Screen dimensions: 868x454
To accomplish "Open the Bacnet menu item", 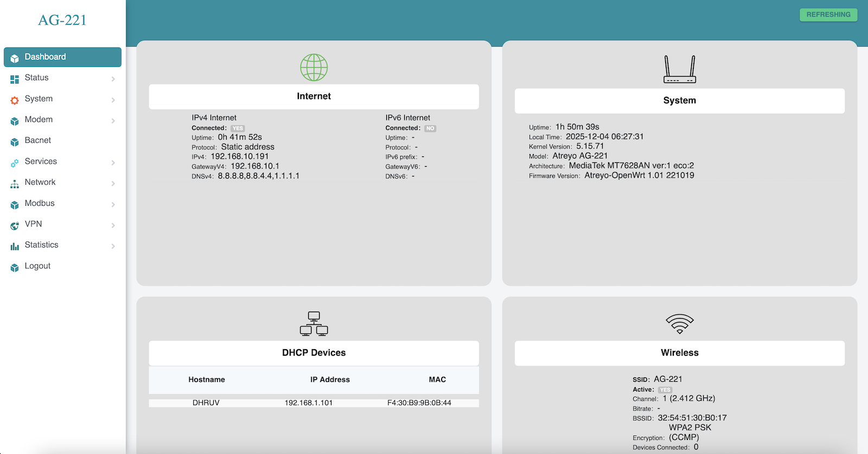I will tap(38, 141).
